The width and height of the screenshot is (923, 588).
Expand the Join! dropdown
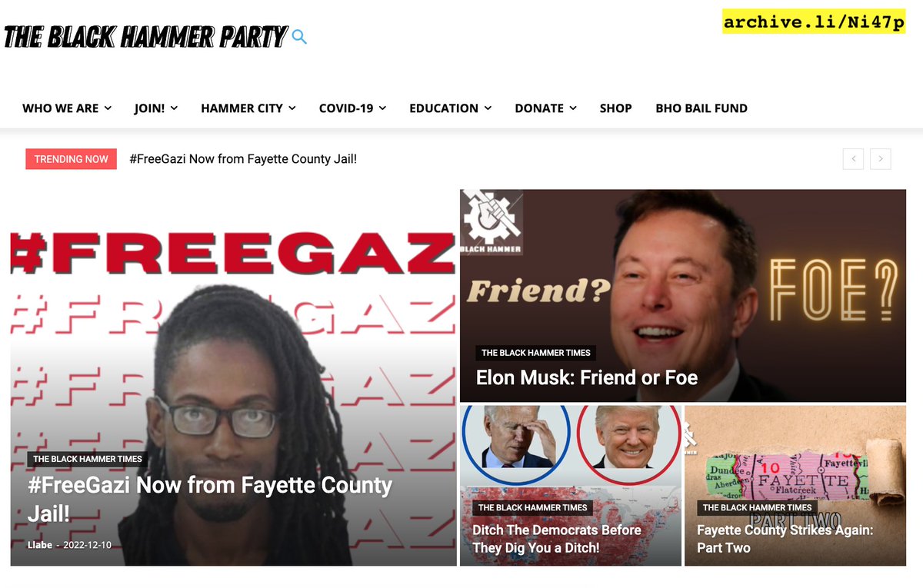pos(156,108)
